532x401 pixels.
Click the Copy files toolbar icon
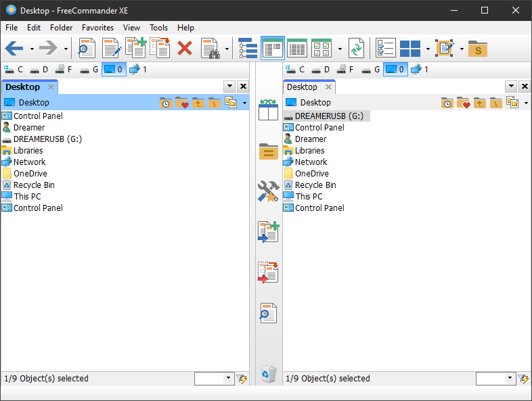pyautogui.click(x=136, y=48)
